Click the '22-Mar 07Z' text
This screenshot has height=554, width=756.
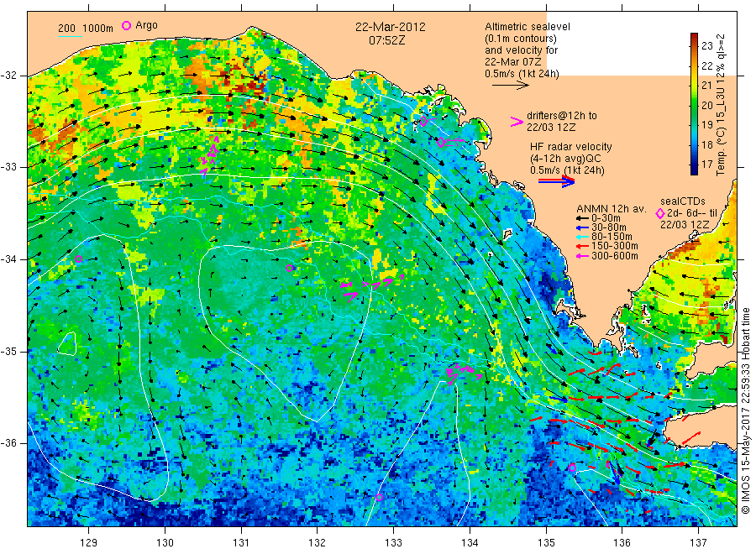point(513,61)
